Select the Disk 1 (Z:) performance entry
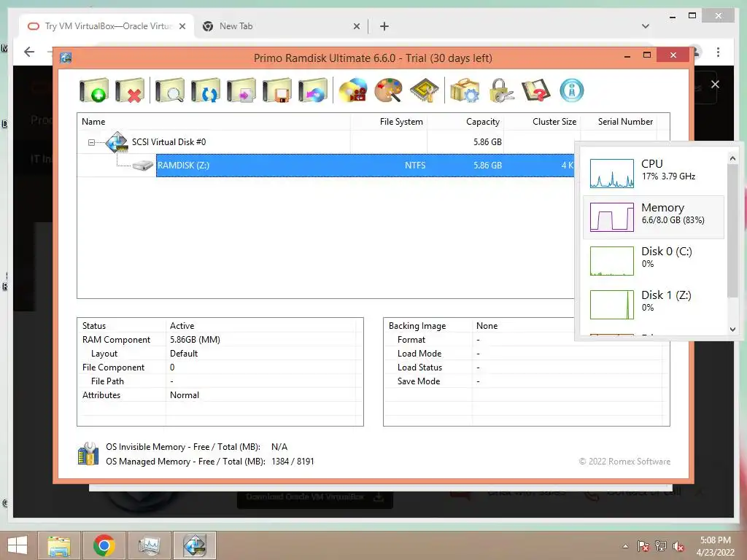 tap(654, 305)
